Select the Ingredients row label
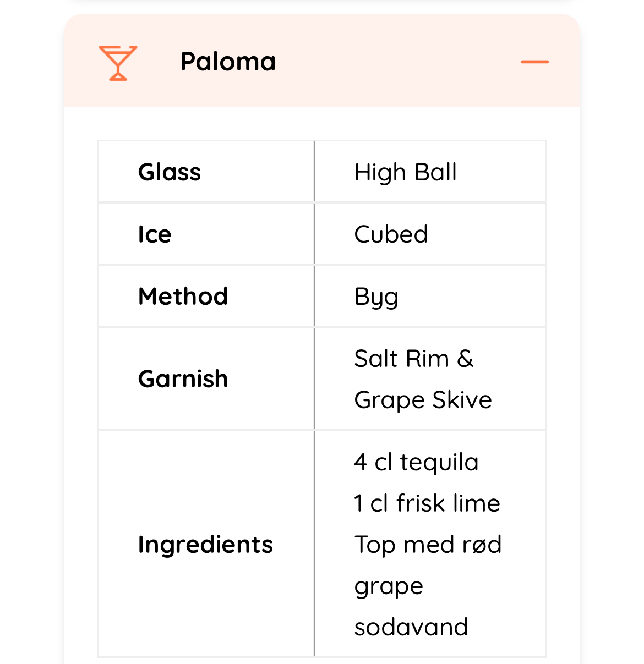 pyautogui.click(x=205, y=545)
